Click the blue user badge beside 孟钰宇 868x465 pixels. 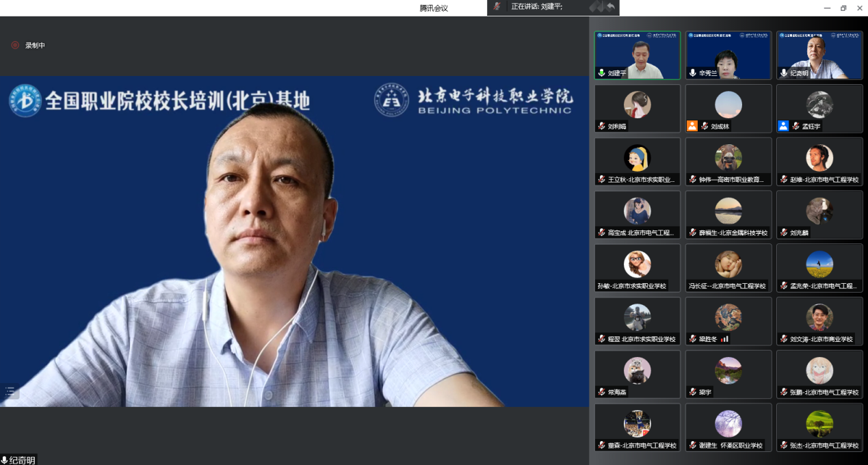pos(783,126)
